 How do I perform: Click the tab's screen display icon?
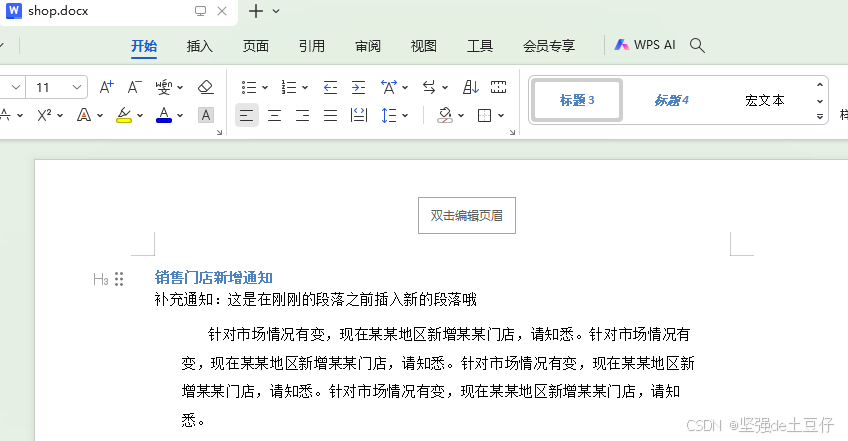(x=201, y=11)
